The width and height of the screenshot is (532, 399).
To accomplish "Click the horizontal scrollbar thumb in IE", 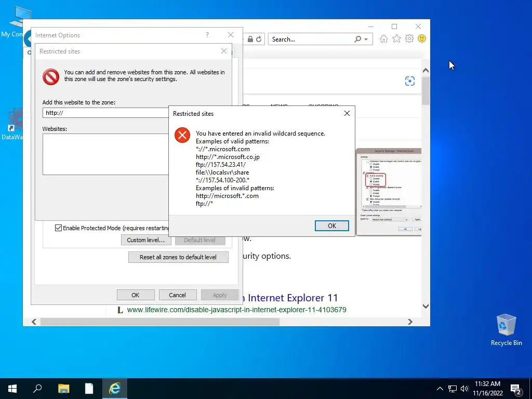I will pos(160,322).
